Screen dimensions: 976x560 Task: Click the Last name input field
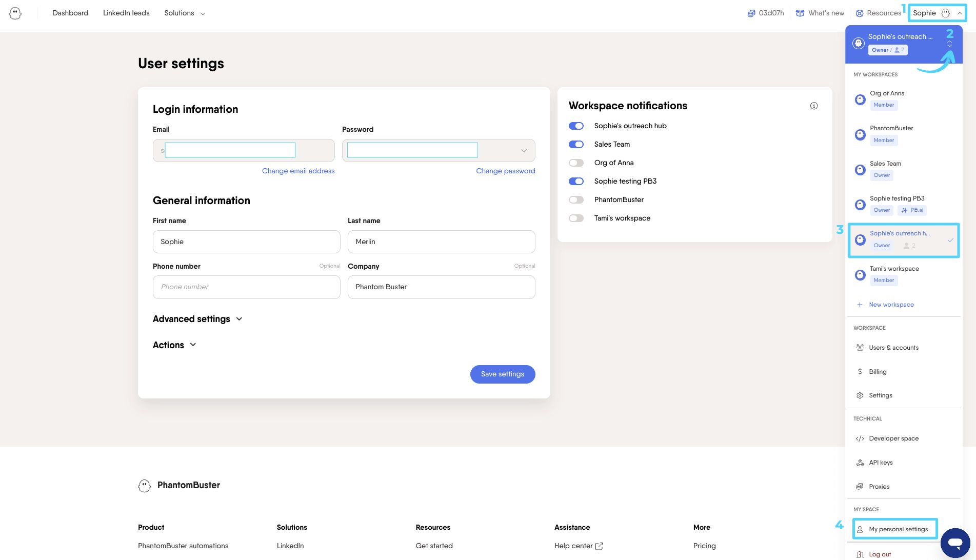click(442, 242)
